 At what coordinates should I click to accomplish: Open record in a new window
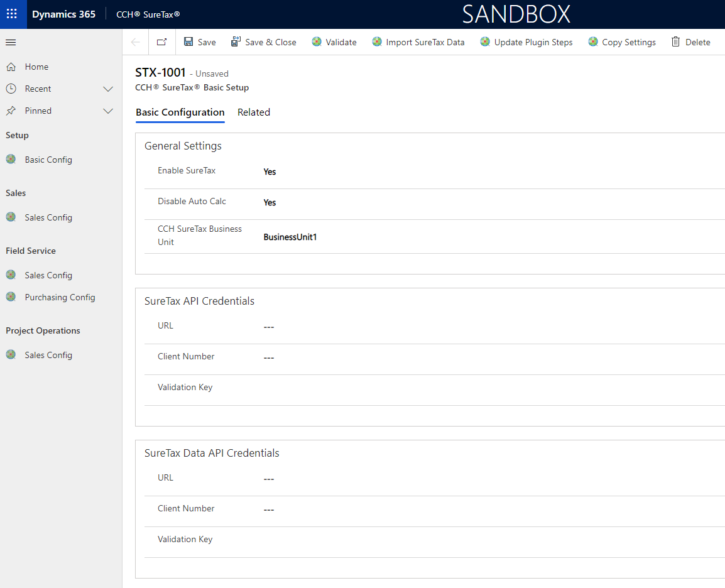tap(162, 42)
